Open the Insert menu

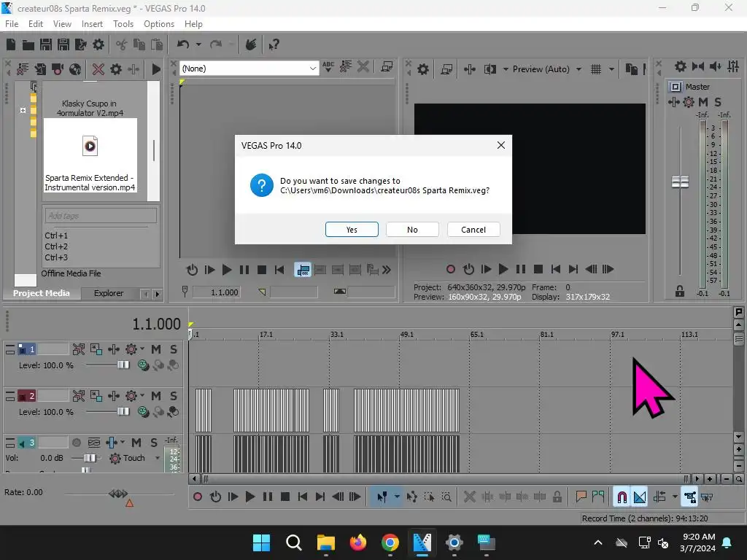pos(92,24)
